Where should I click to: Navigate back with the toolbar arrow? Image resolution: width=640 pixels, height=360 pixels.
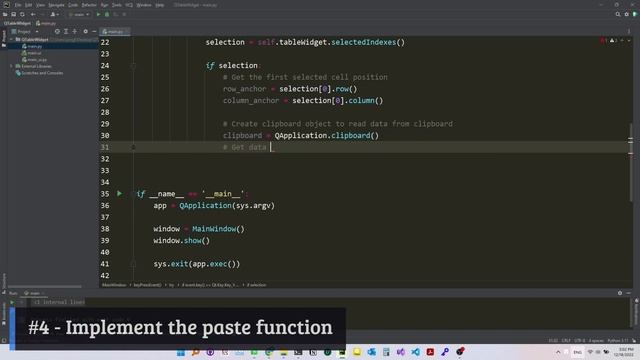tap(33, 14)
